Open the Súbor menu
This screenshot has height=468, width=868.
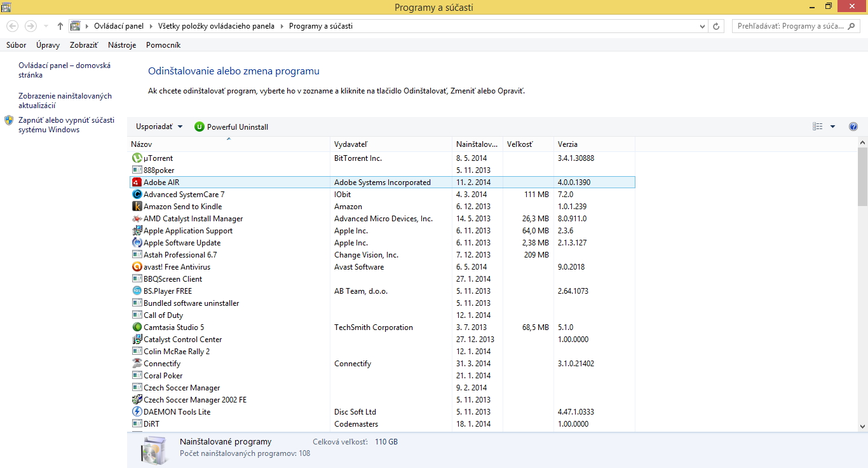(17, 45)
